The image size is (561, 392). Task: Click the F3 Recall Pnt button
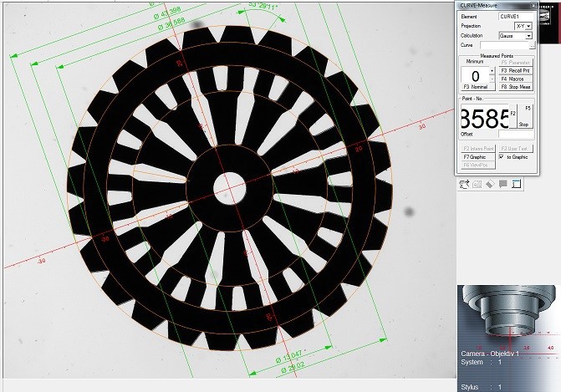516,71
